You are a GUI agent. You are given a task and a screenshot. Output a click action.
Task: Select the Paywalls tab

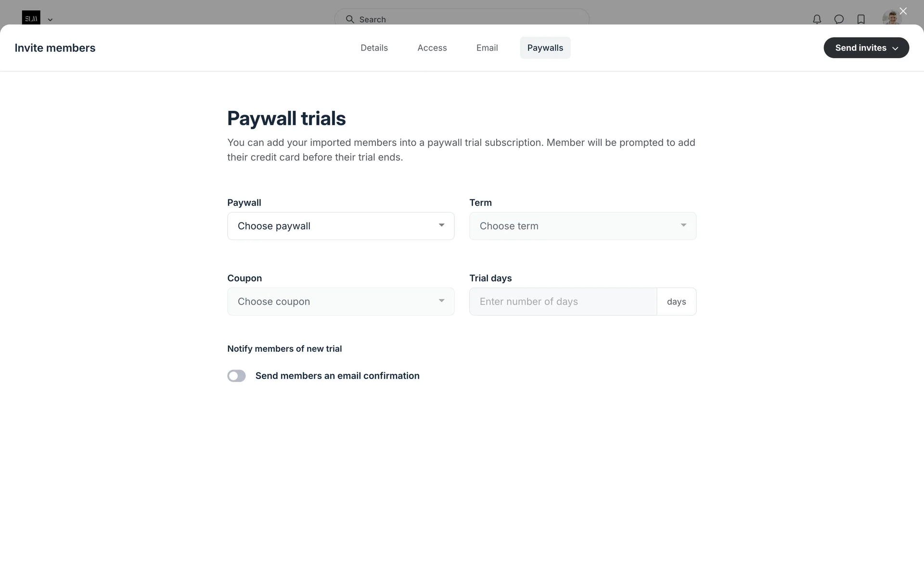[x=545, y=48]
